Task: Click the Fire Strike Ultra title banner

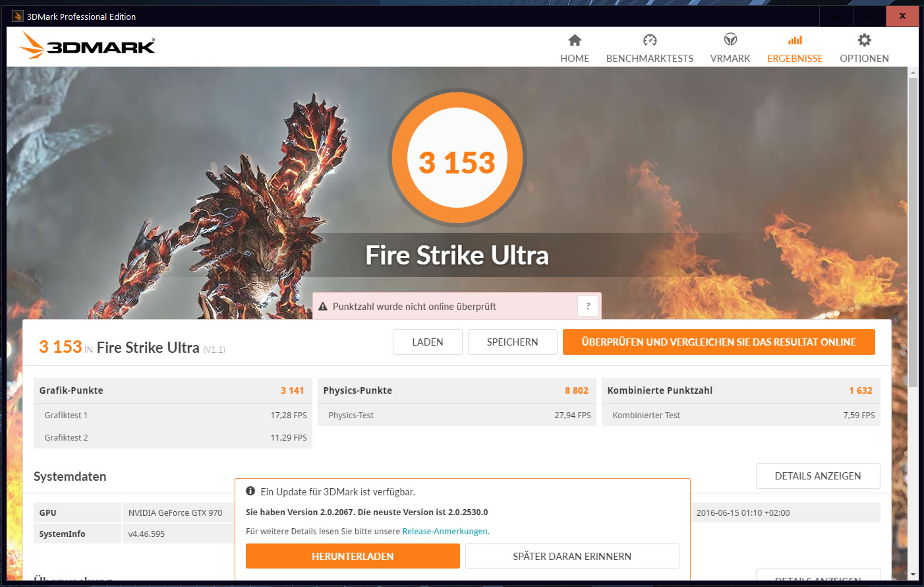Action: click(457, 255)
